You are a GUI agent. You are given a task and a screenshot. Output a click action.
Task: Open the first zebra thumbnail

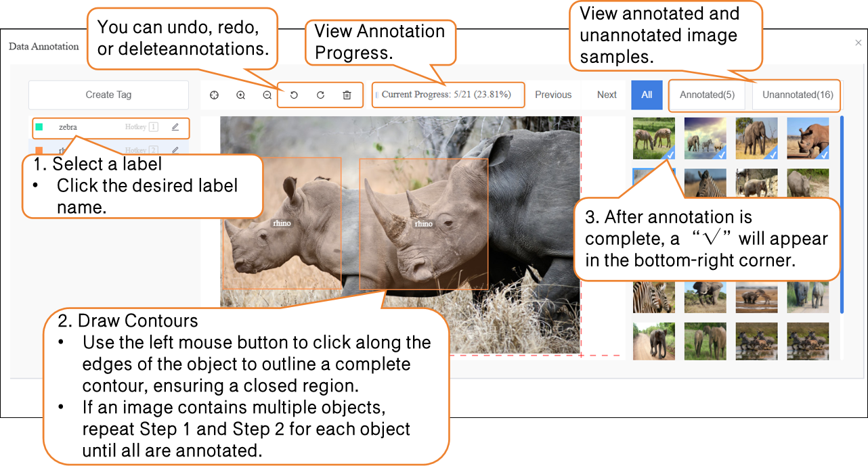click(654, 138)
